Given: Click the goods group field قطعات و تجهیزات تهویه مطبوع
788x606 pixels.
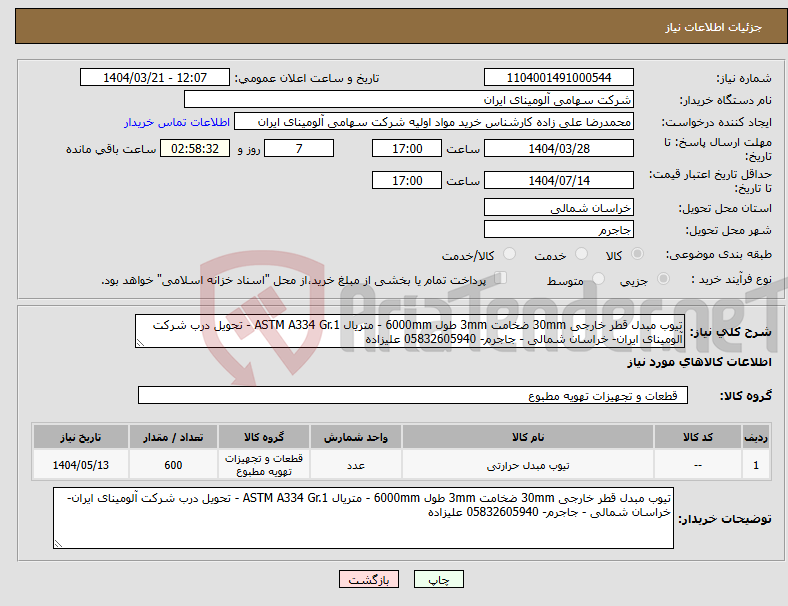Looking at the screenshot, I should point(413,395).
